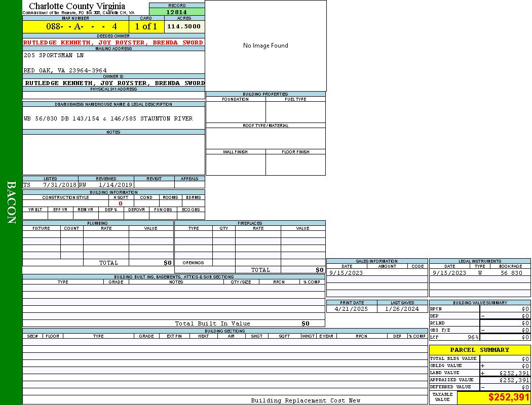
Task: Click the green record number 12814 field
Action: [177, 12]
